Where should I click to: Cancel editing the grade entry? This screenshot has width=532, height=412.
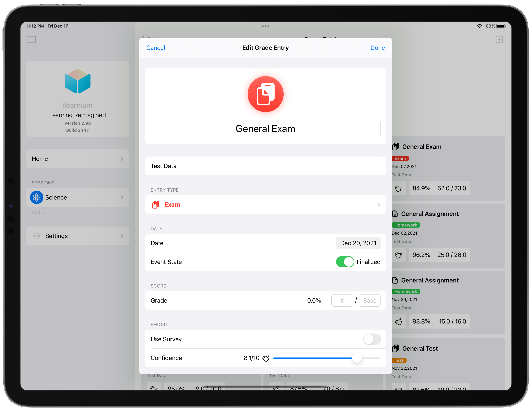coord(155,48)
